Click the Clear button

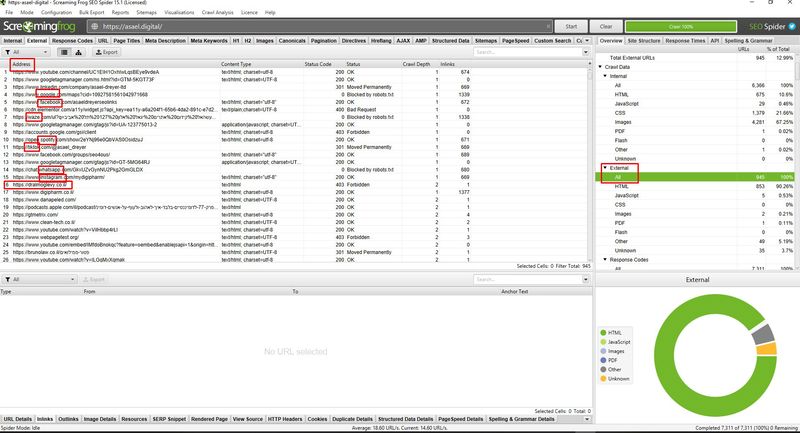click(606, 27)
